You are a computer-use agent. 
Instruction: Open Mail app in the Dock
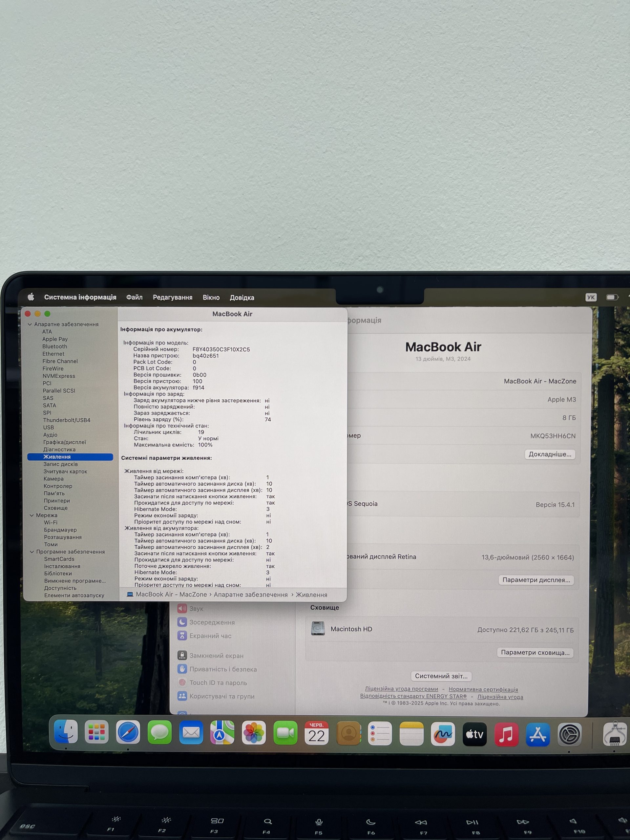191,732
